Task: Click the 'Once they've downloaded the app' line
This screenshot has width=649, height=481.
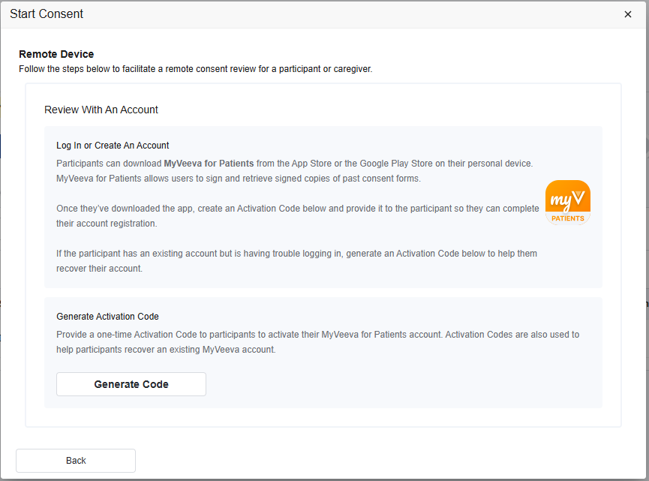Action: tap(298, 209)
